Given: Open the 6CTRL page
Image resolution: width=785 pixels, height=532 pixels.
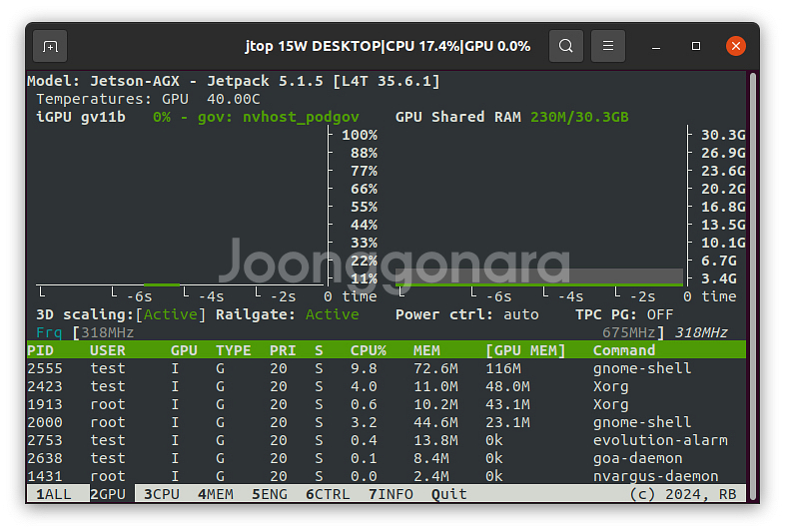Looking at the screenshot, I should (x=328, y=494).
